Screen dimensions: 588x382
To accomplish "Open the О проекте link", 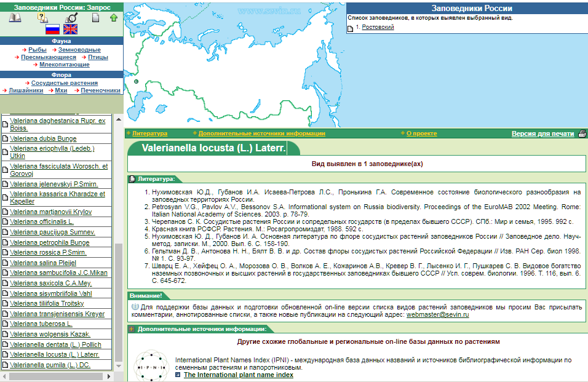I will (x=421, y=133).
